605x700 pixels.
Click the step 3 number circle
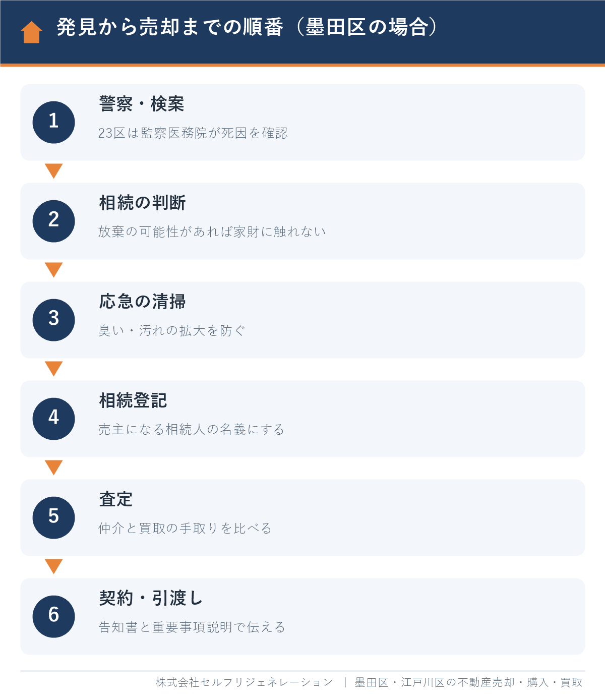[x=53, y=320]
